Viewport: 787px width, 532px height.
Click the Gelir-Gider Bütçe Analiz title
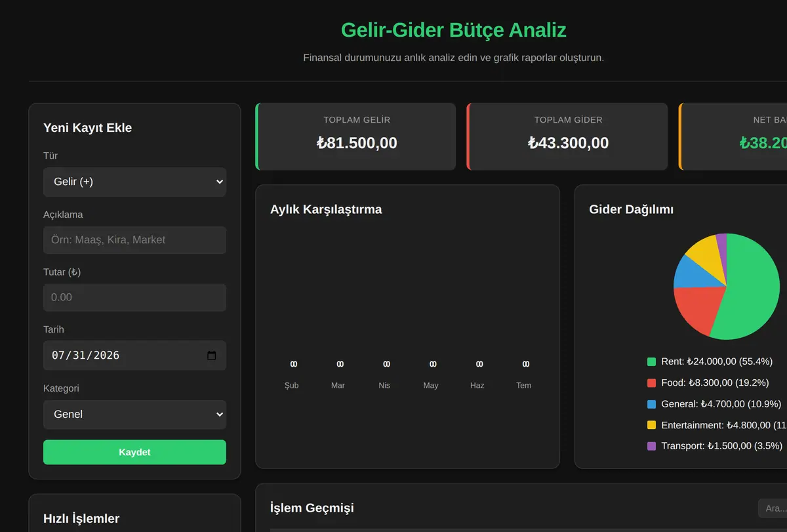coord(454,30)
